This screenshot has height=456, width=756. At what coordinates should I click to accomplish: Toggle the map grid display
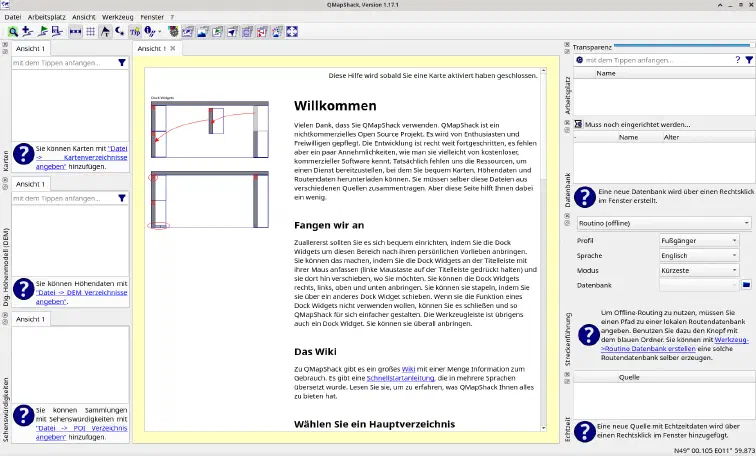coord(90,32)
